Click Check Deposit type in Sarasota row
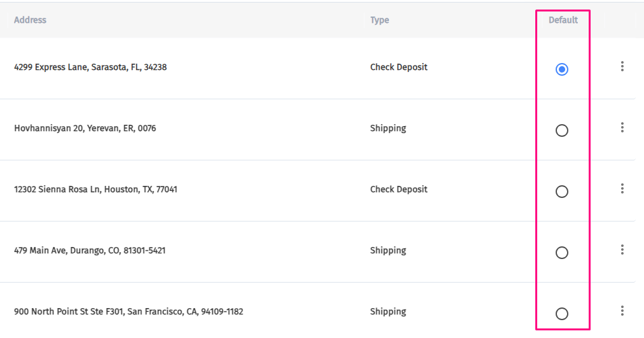 399,67
